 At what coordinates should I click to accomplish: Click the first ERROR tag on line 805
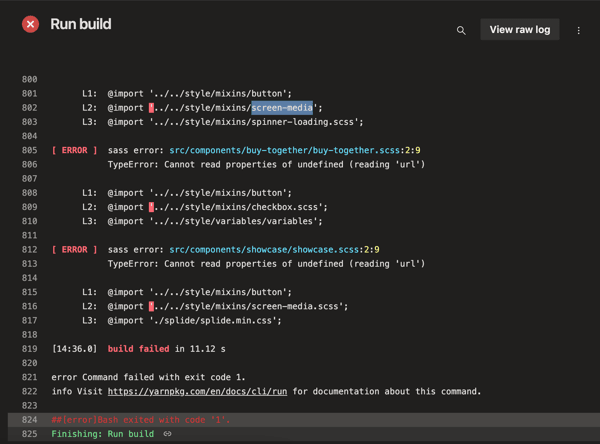(75, 151)
